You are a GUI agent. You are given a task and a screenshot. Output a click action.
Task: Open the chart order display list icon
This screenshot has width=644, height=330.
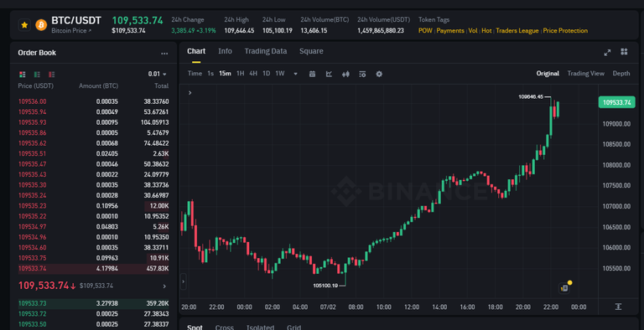(362, 74)
